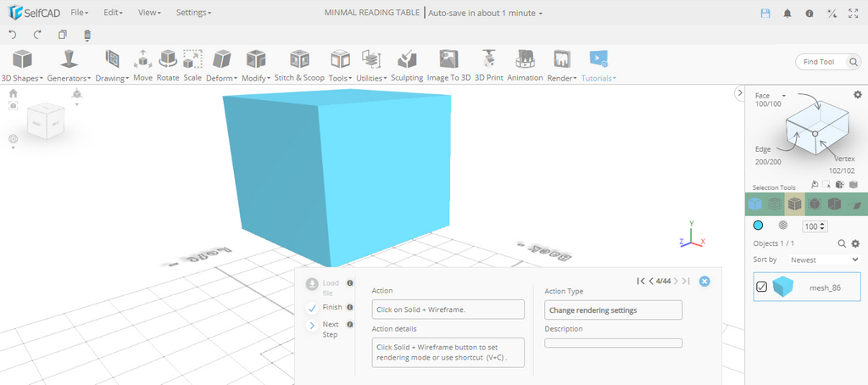Search objects with magnifier icon
Screen dimensions: 868x385
pos(842,243)
